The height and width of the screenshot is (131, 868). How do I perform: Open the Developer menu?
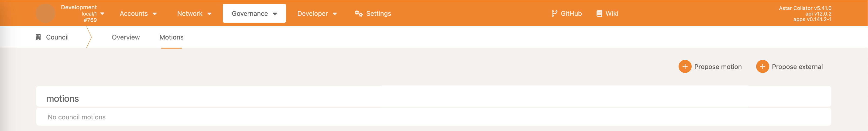coord(312,13)
